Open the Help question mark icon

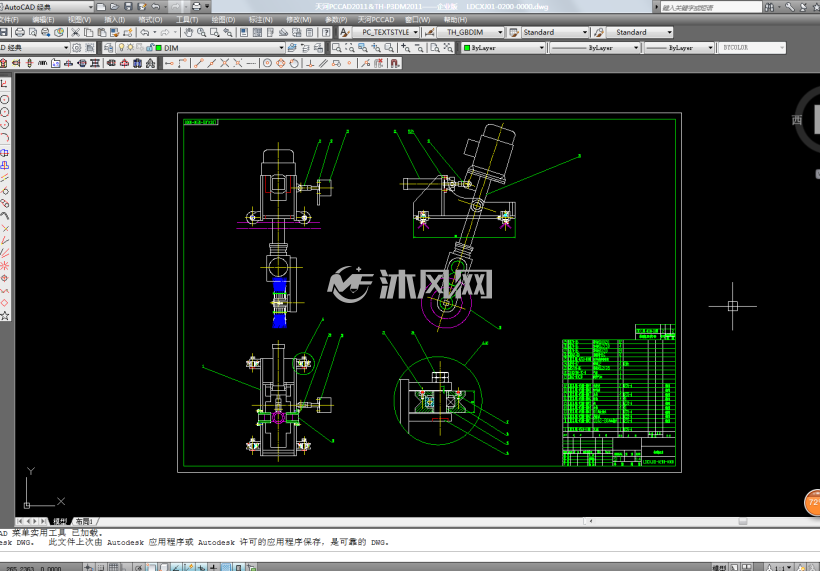click(x=326, y=32)
